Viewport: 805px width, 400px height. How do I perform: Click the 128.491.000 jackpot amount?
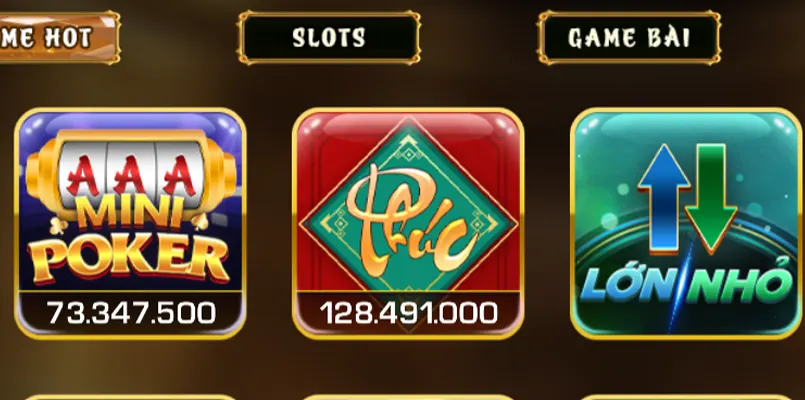[x=409, y=313]
